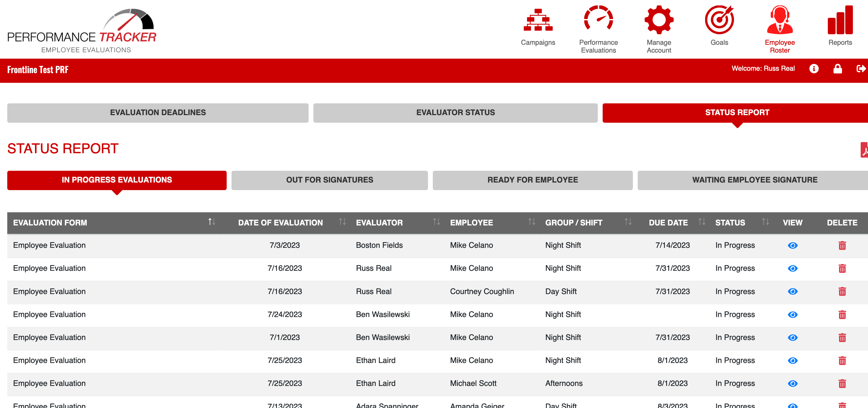Open Manage Account gear icon
868x408 pixels.
659,20
